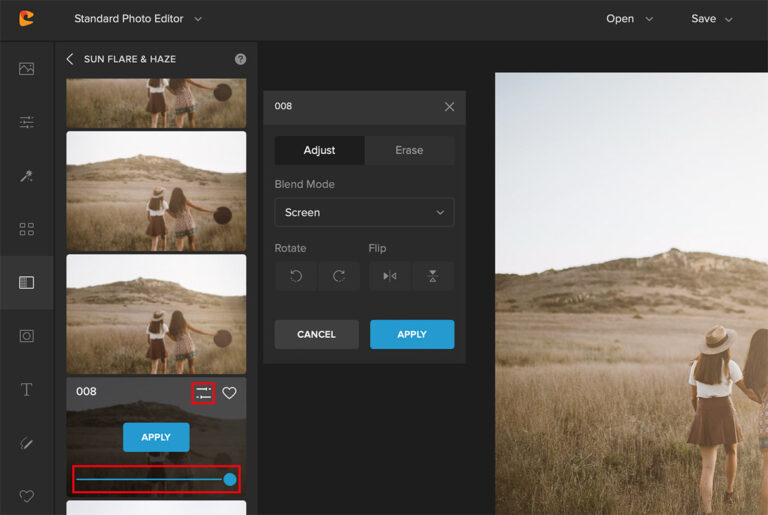
Task: Switch to the Erase tab
Action: point(409,150)
